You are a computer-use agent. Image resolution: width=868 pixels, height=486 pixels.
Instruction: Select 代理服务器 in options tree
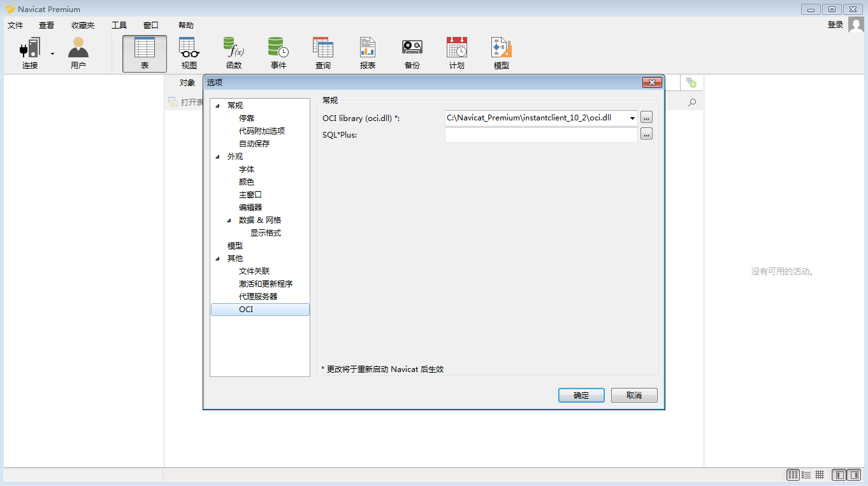coord(258,296)
